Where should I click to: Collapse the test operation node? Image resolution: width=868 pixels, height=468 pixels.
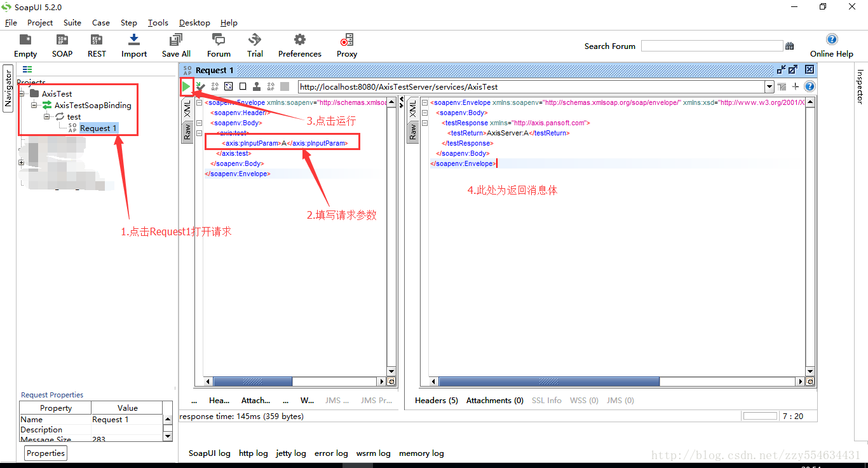pyautogui.click(x=46, y=116)
